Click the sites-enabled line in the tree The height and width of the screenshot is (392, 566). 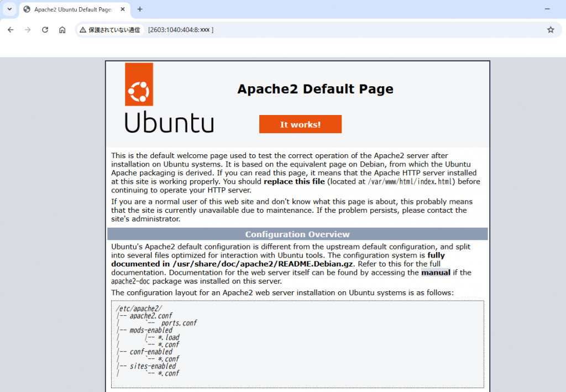click(153, 367)
